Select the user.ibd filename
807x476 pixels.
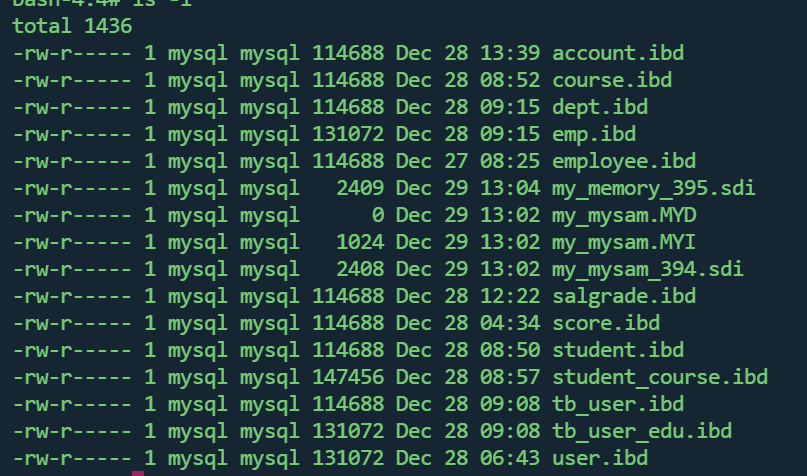point(599,458)
